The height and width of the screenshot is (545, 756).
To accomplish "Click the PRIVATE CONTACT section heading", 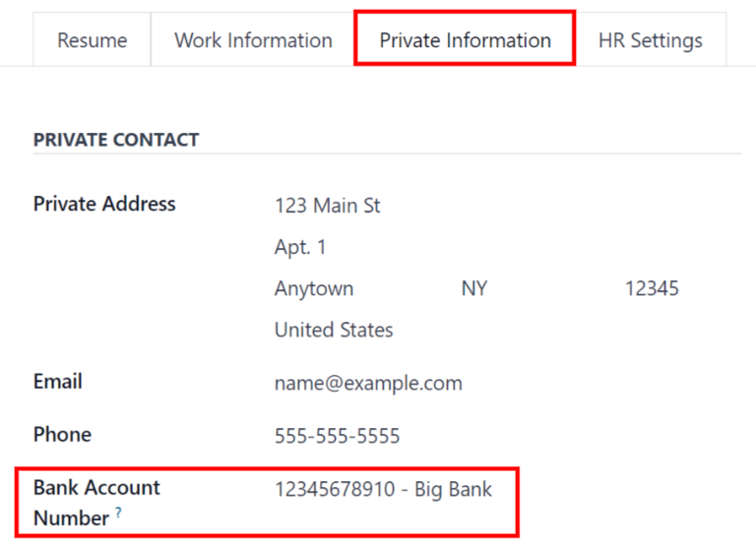I will point(116,140).
